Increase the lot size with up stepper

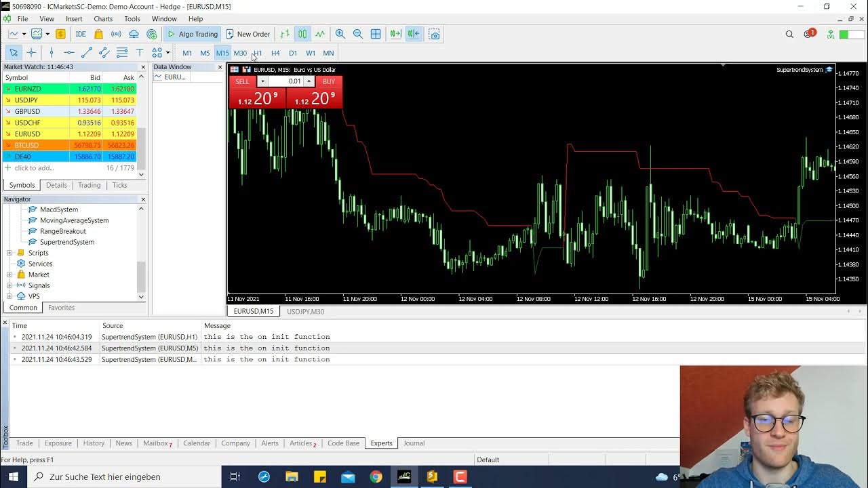309,81
